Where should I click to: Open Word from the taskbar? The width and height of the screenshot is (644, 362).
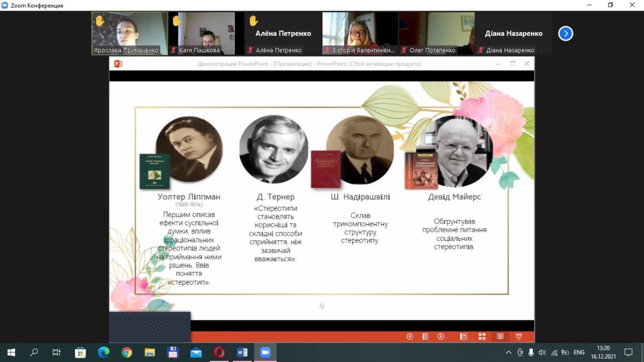[242, 352]
